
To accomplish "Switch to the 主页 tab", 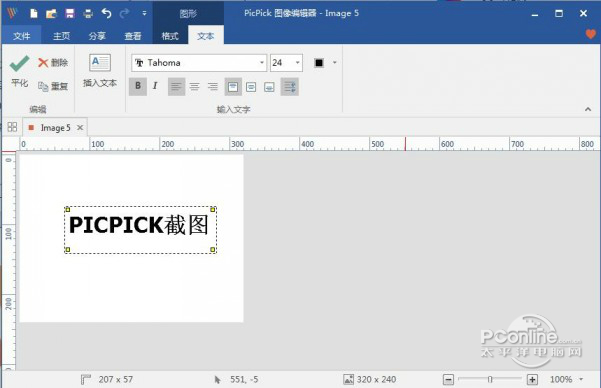I will coord(61,36).
